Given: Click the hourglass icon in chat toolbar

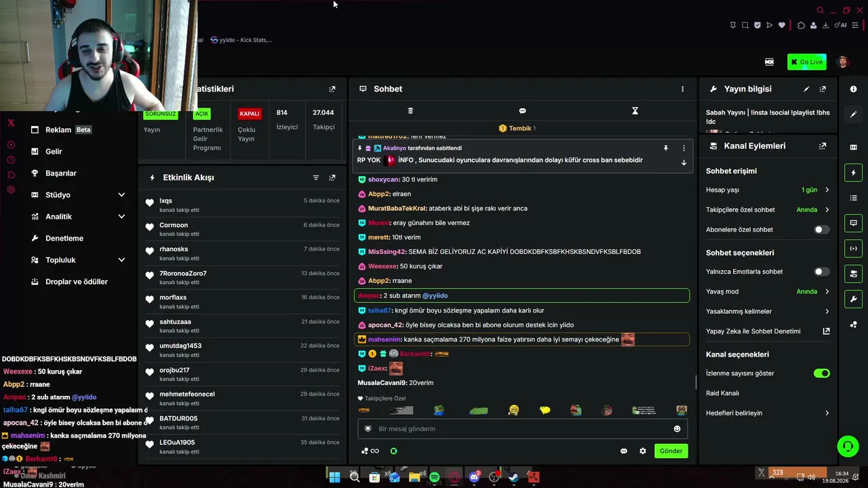Looking at the screenshot, I should click(x=635, y=110).
